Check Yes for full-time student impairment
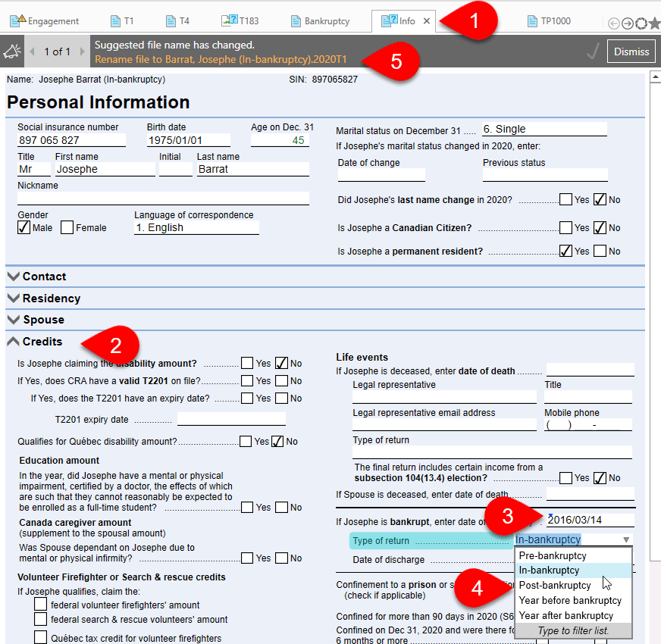661x644 pixels. [x=247, y=507]
